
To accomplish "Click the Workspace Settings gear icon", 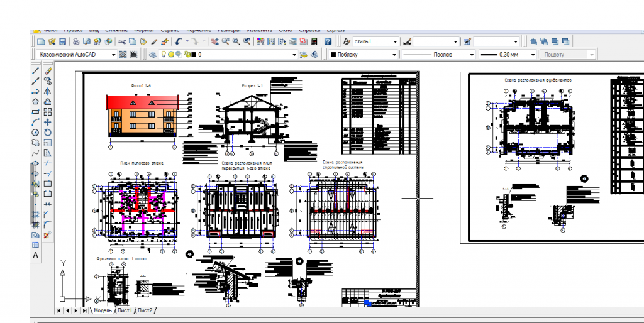I will click(x=123, y=54).
